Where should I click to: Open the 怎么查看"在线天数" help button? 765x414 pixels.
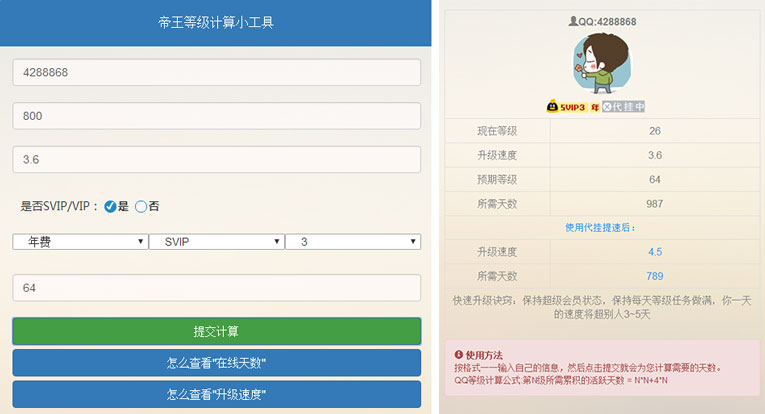[216, 362]
